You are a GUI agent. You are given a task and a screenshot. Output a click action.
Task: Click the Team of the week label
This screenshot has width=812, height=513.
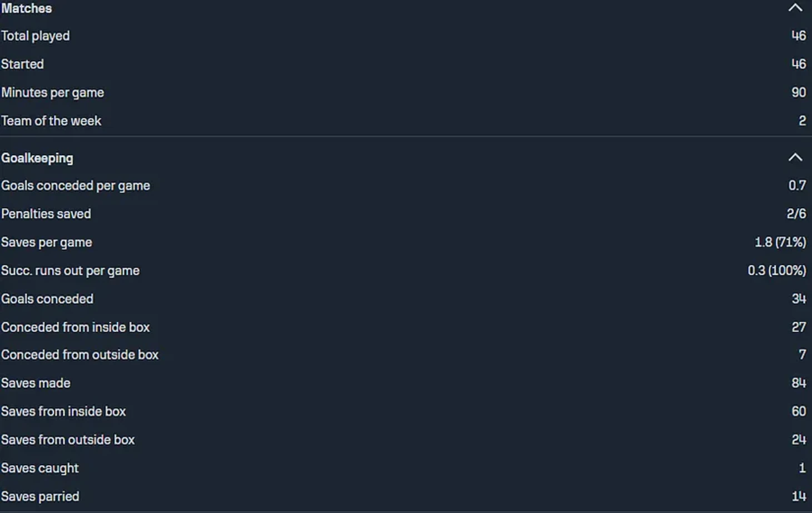[x=51, y=121]
